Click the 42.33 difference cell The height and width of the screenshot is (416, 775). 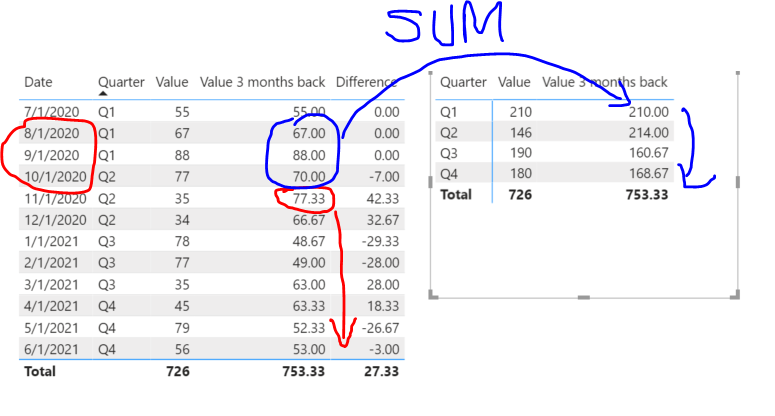[x=383, y=199]
